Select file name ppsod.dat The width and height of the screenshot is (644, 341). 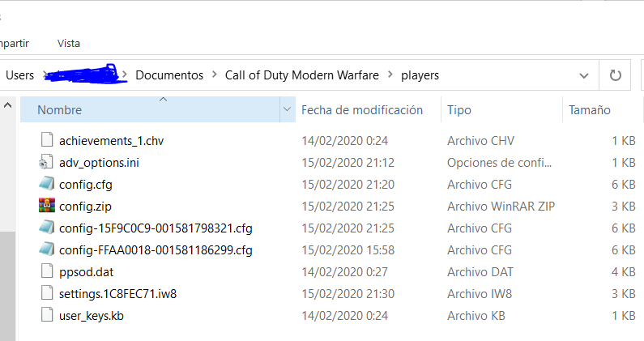[x=86, y=272]
